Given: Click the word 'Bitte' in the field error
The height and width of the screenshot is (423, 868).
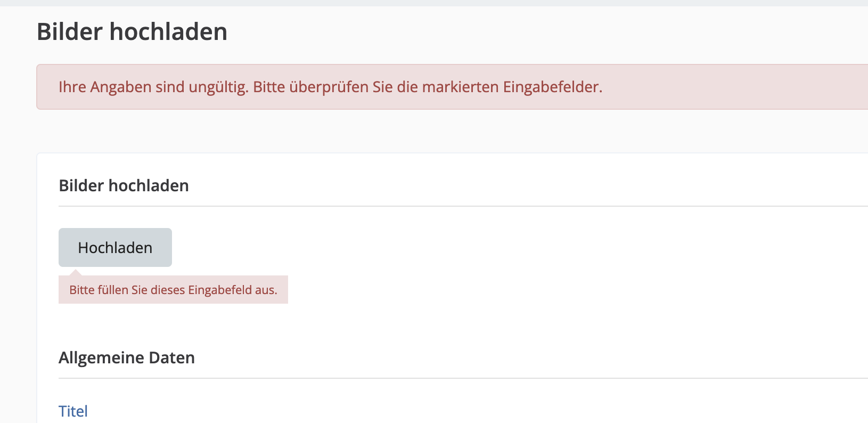Looking at the screenshot, I should tap(81, 290).
